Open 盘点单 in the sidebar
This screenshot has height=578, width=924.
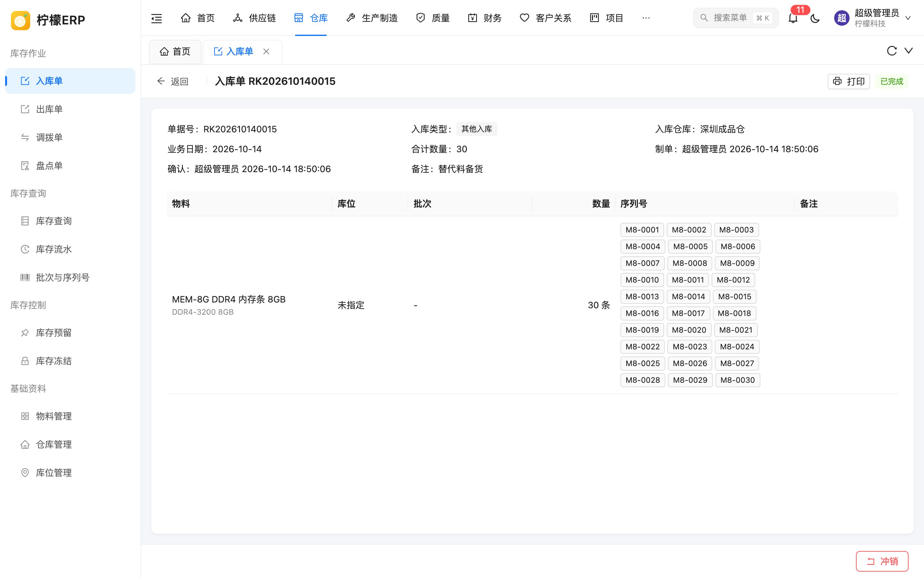(70, 166)
